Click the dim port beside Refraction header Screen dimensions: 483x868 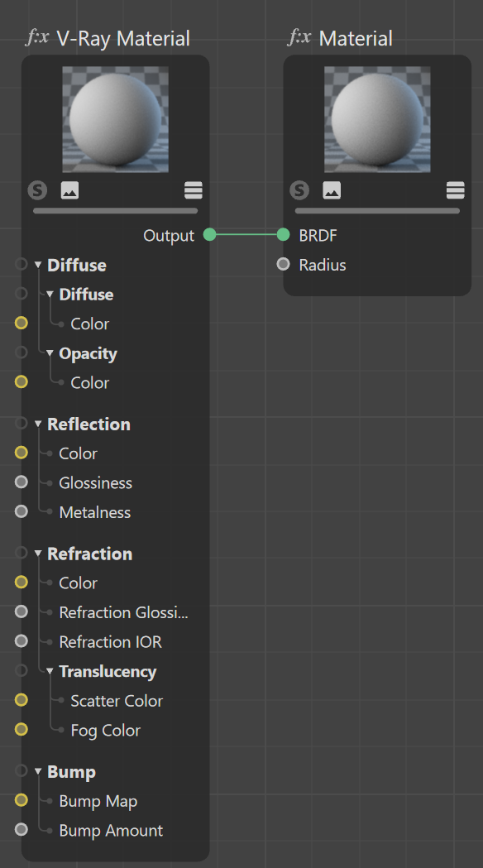click(x=21, y=553)
